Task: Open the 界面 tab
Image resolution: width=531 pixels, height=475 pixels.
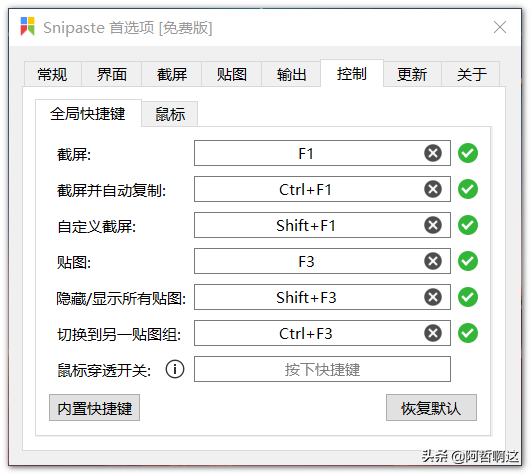Action: pos(112,74)
